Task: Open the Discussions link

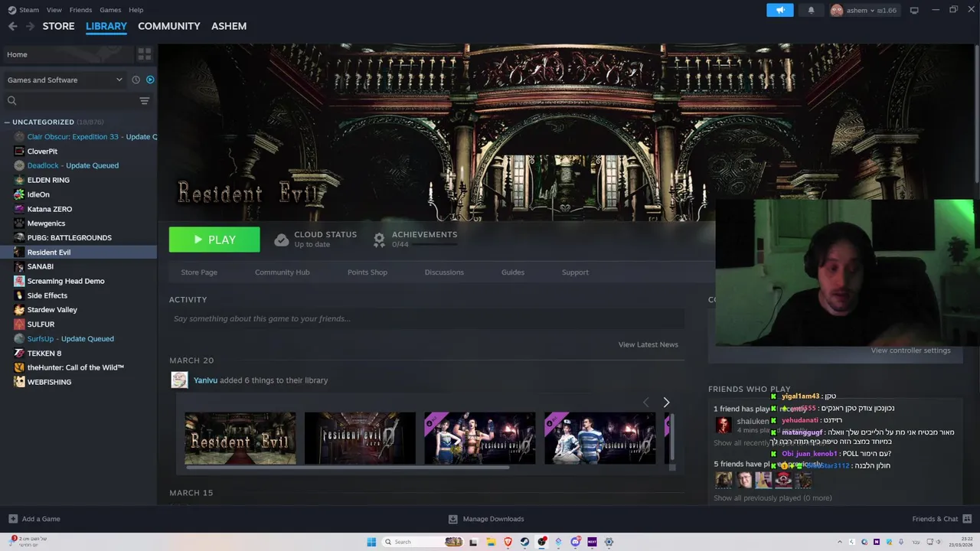Action: [x=444, y=272]
